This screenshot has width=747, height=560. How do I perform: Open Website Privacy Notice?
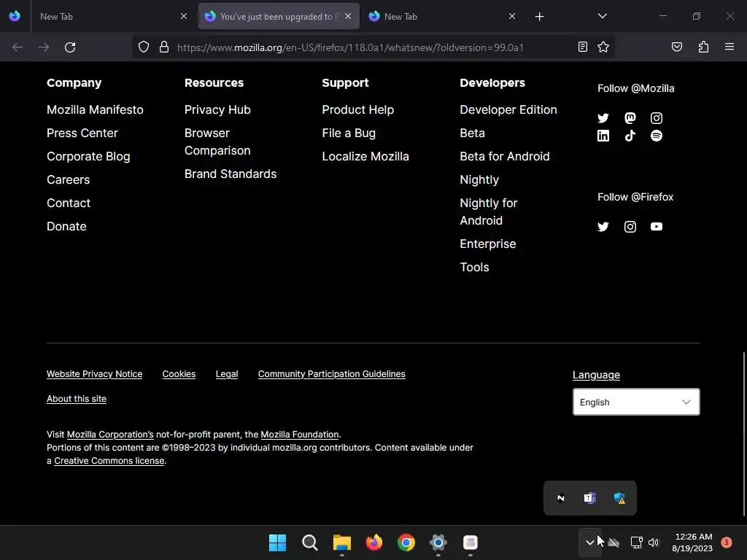pos(94,374)
